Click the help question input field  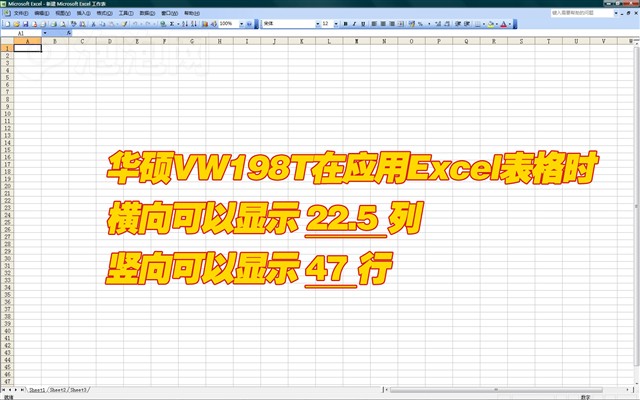(581, 13)
